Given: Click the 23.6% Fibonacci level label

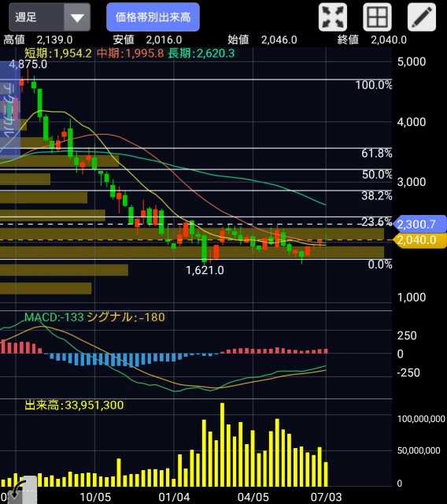Looking at the screenshot, I should pos(377,222).
